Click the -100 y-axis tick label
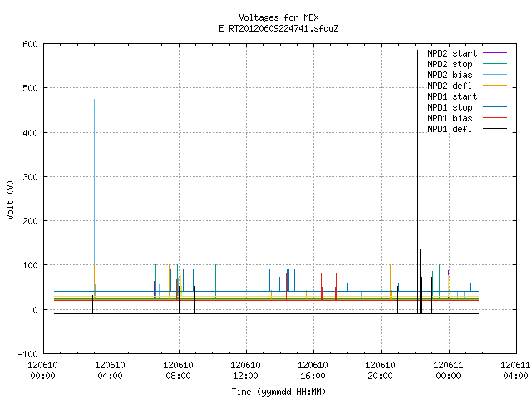 (x=27, y=354)
